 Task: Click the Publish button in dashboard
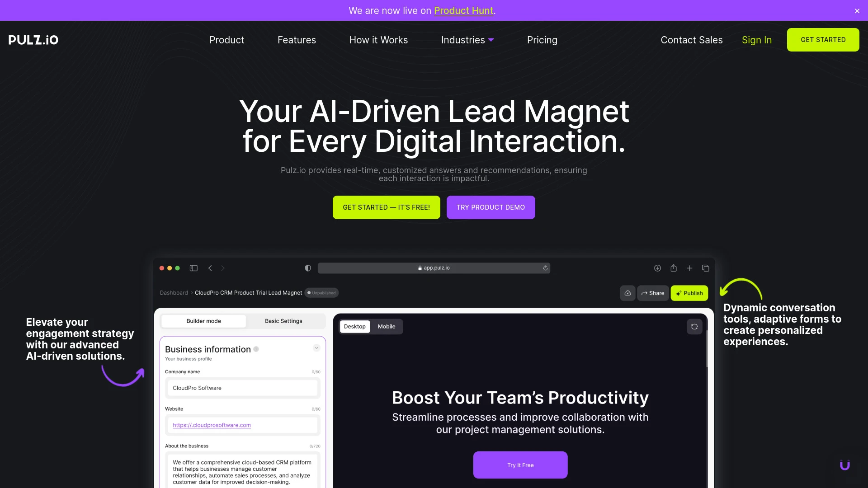point(689,292)
